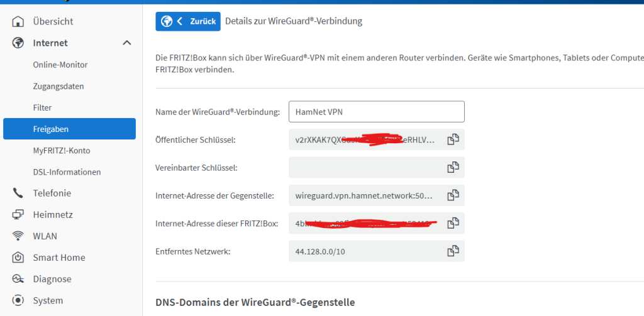Select Filter under Internet

coord(42,107)
